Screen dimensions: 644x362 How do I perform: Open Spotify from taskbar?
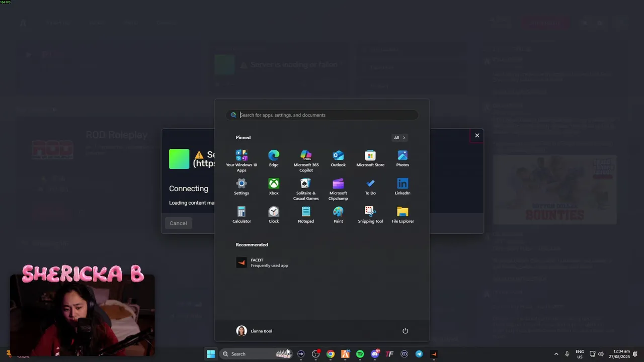click(360, 354)
